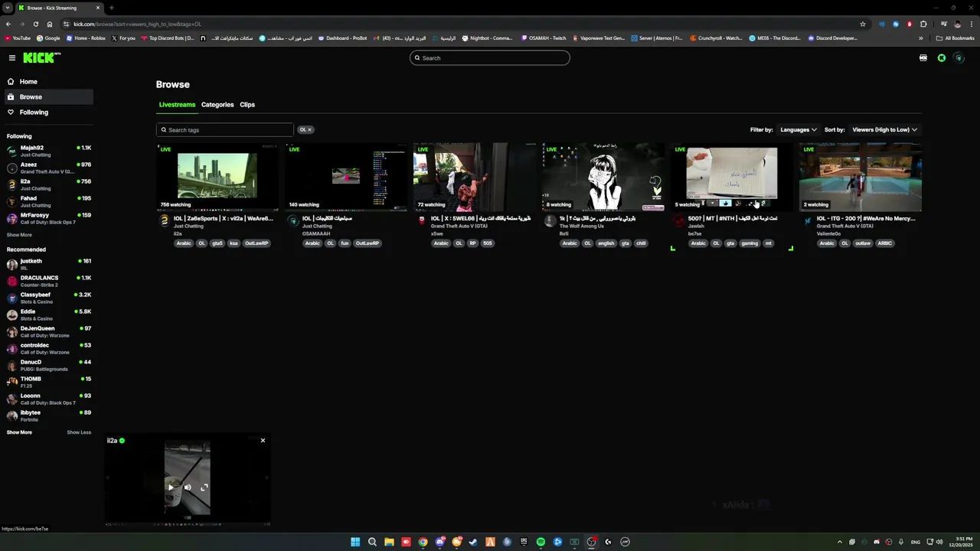
Task: Expand Following list with Show More
Action: coord(19,235)
